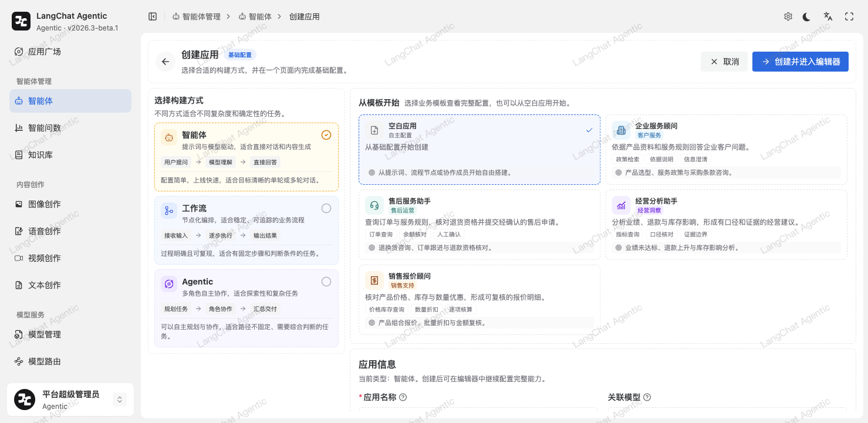
Task: Click the 取消 button
Action: point(724,62)
